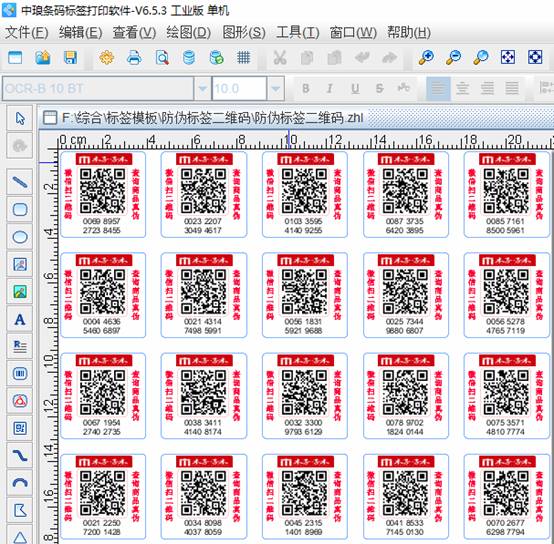The height and width of the screenshot is (544, 554).
Task: Open the 工具(T) menu
Action: pos(297,32)
